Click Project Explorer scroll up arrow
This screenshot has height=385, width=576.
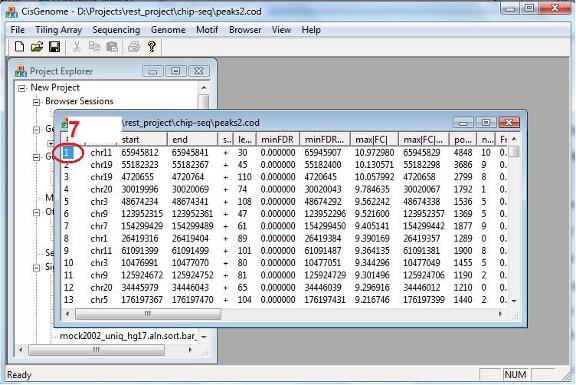click(x=204, y=88)
